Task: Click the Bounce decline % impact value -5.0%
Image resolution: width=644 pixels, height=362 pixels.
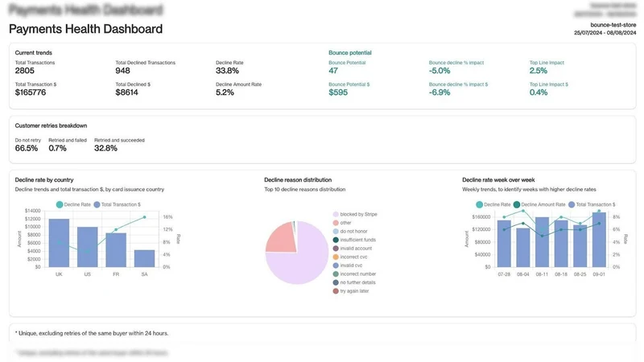Action: [x=440, y=71]
